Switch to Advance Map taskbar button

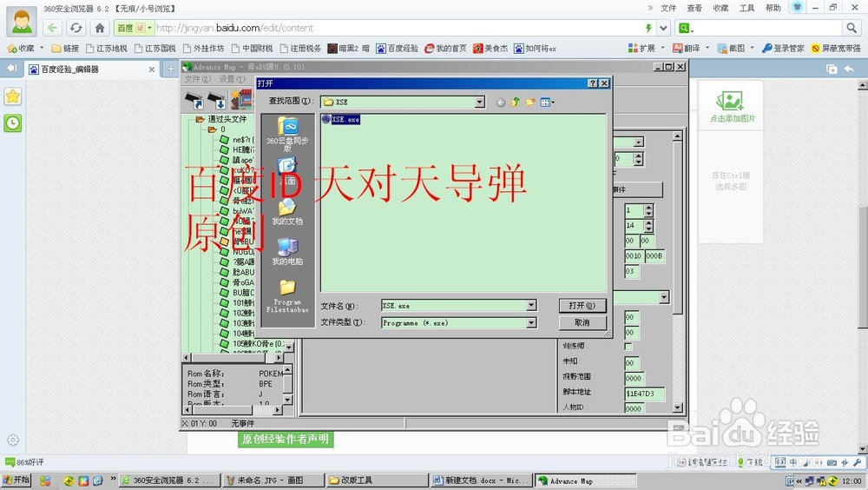coord(585,480)
